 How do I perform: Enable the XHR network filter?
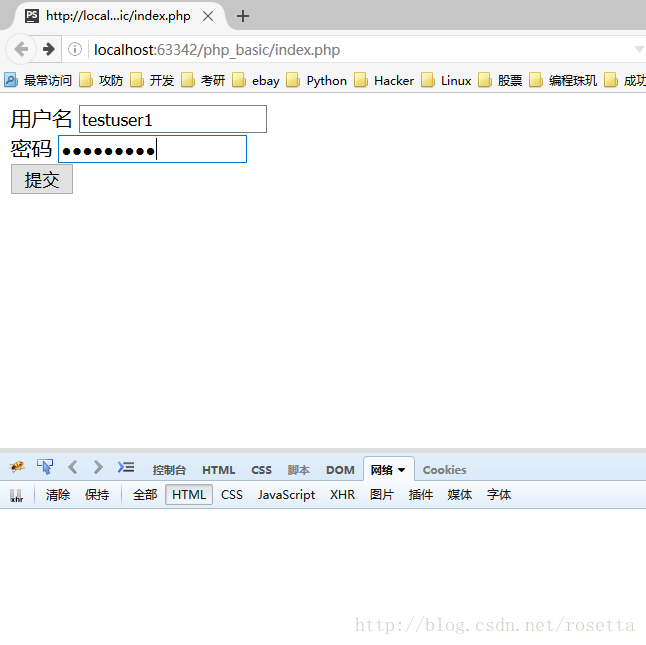coord(342,495)
